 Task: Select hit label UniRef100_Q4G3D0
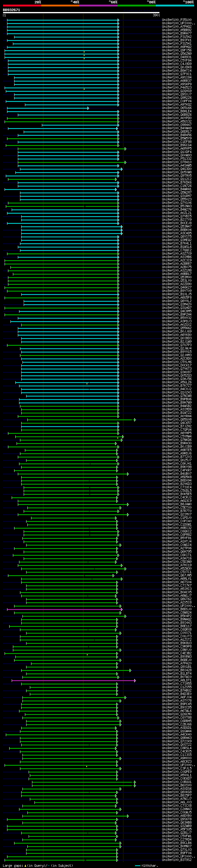(177, 169)
